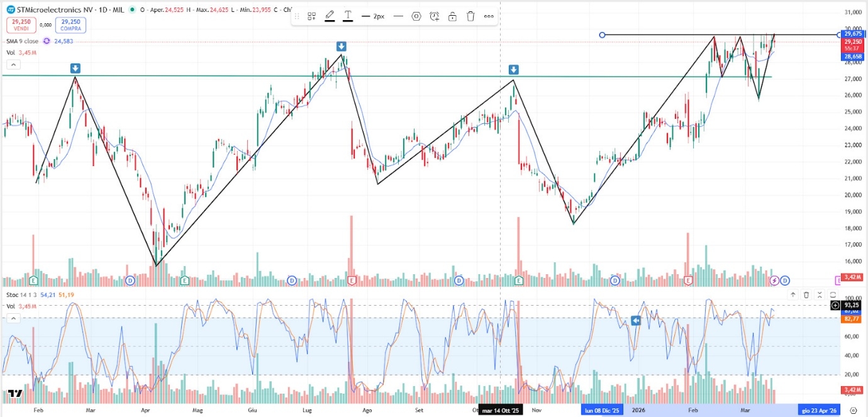Toggle the lock on the selected drawing
This screenshot has height=417, width=868.
[x=452, y=16]
